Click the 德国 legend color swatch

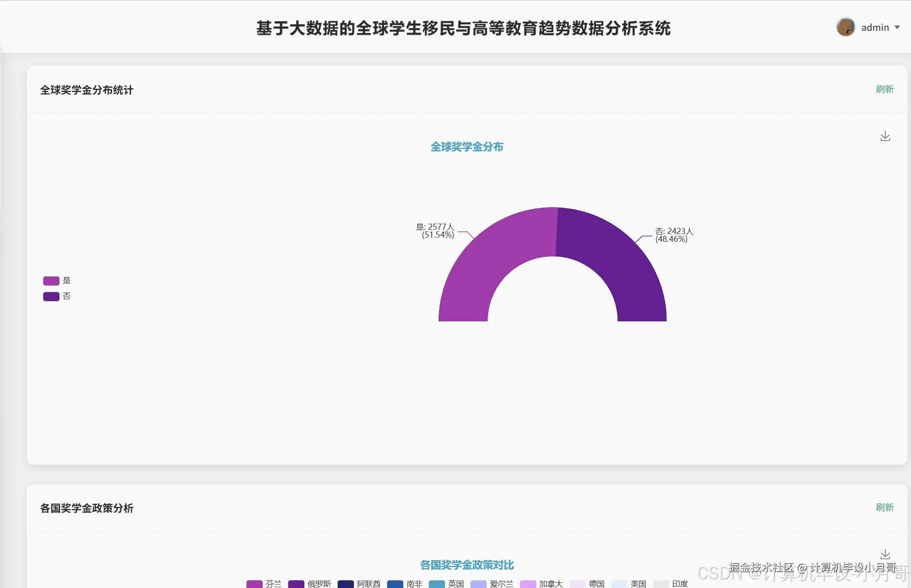(578, 584)
